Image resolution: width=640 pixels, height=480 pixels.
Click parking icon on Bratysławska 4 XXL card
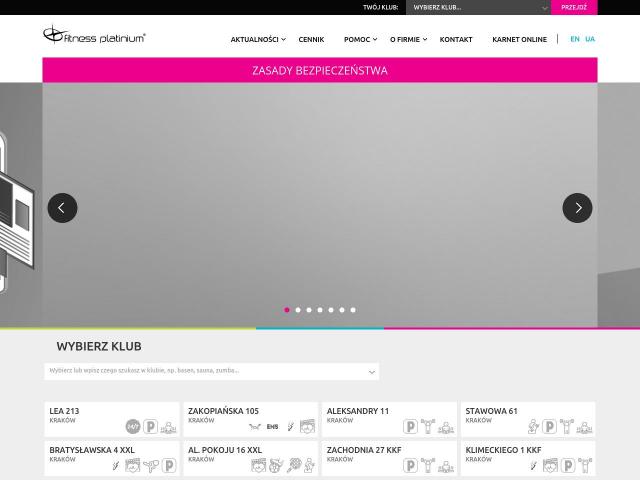(169, 465)
